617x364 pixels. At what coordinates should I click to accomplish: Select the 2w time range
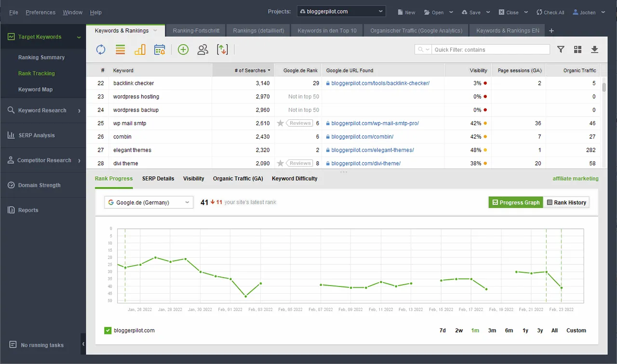pyautogui.click(x=459, y=330)
